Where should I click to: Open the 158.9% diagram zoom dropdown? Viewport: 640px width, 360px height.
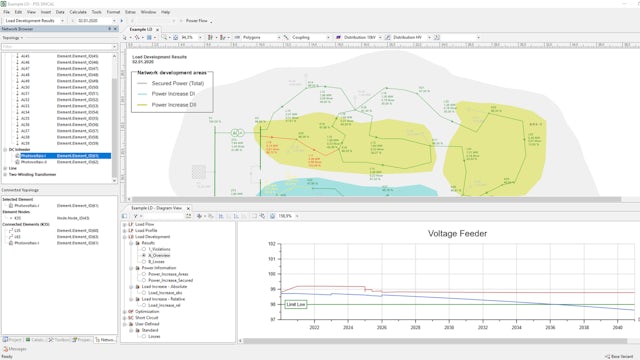tap(297, 216)
